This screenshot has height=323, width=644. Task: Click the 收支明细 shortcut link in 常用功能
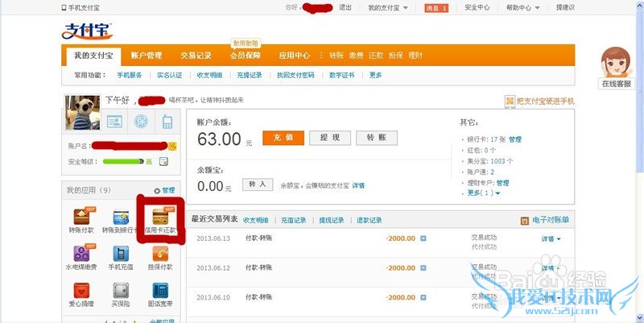209,75
